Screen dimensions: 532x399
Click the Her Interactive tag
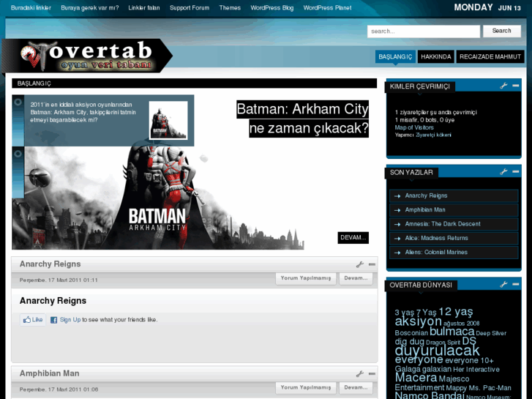coord(476,370)
